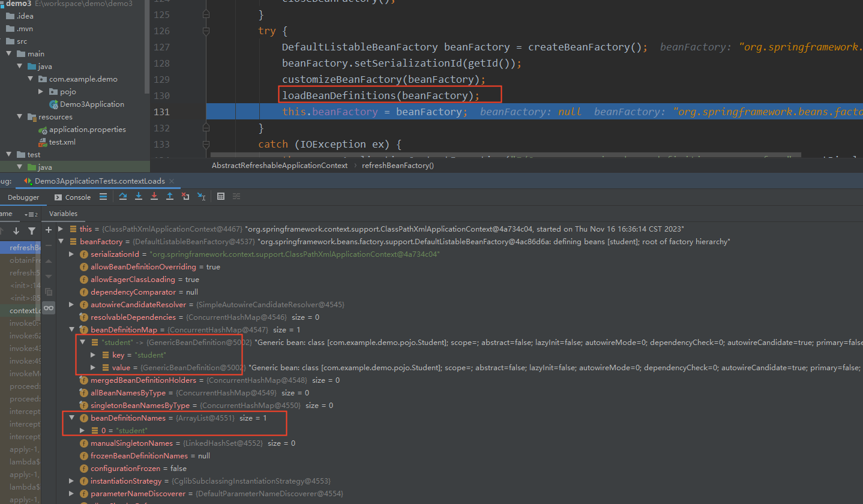863x504 pixels.
Task: Click the copy value icon in watches sidebar
Action: click(x=49, y=292)
